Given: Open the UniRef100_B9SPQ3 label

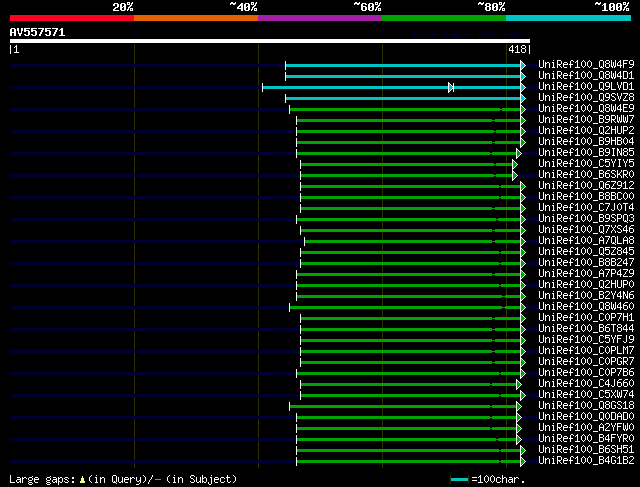Looking at the screenshot, I should pyautogui.click(x=586, y=219).
